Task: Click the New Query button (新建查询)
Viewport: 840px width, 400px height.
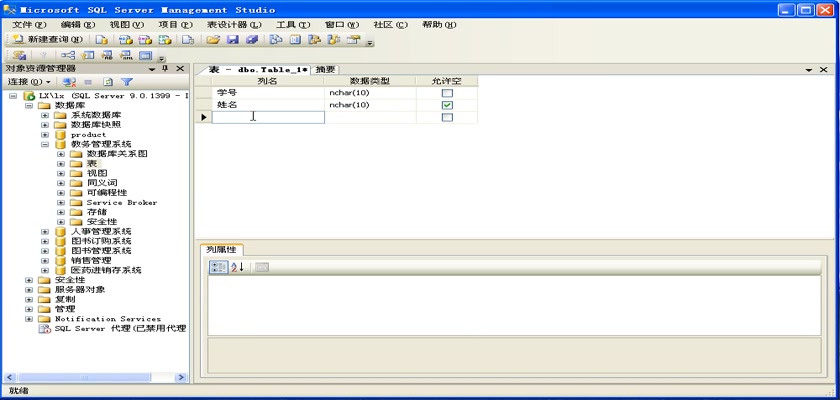Action: [48, 40]
